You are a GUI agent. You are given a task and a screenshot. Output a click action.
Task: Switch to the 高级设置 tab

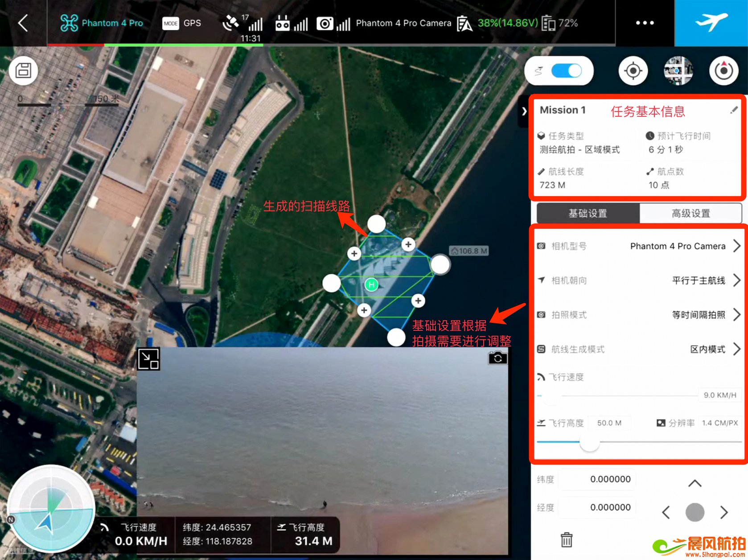pyautogui.click(x=690, y=213)
